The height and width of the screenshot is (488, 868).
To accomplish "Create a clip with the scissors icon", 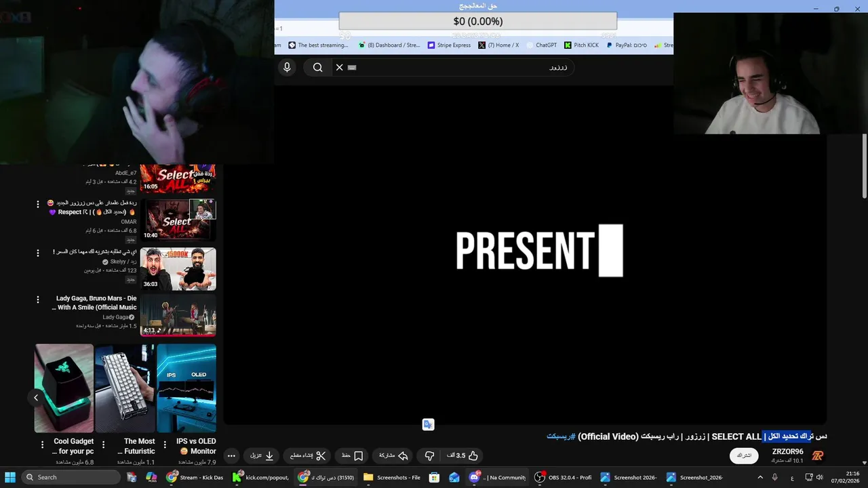I will click(x=308, y=455).
